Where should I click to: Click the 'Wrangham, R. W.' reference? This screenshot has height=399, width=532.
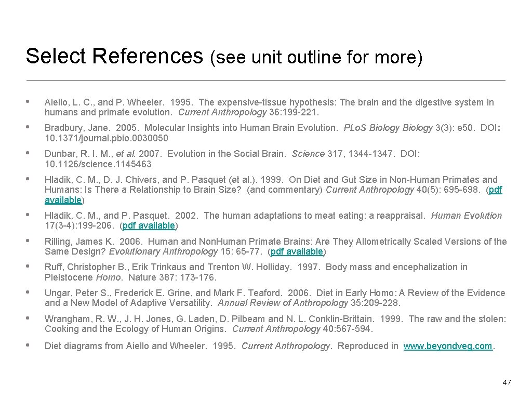coord(275,324)
